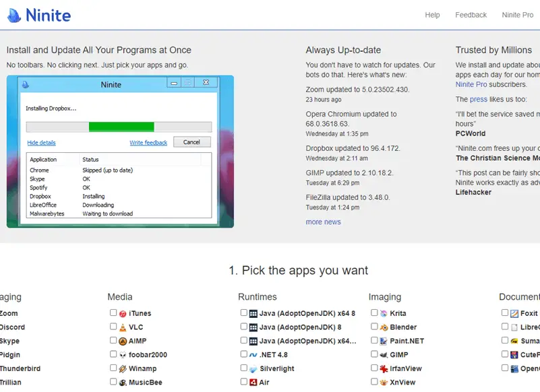This screenshot has width=540, height=392.
Task: Check the Winamp checkbox
Action: click(x=113, y=368)
